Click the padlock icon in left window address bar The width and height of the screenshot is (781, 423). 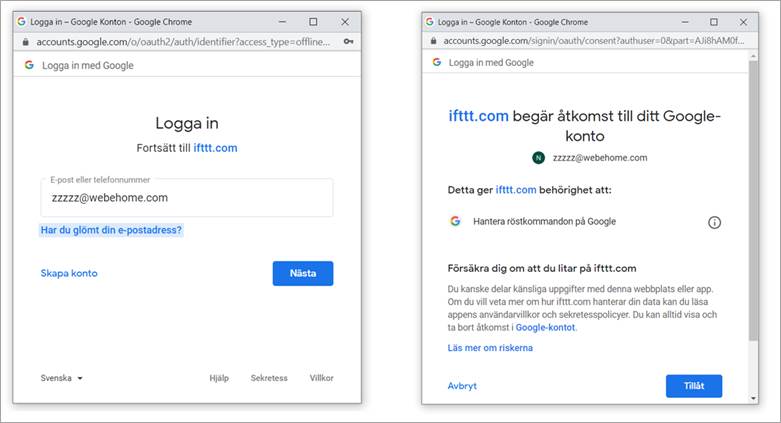[x=25, y=42]
